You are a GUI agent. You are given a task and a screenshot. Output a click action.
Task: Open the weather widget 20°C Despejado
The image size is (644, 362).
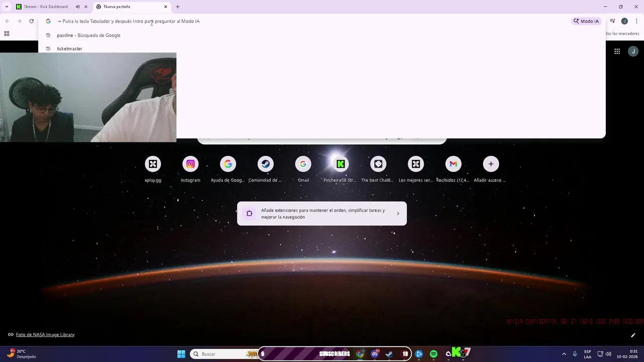point(21,354)
